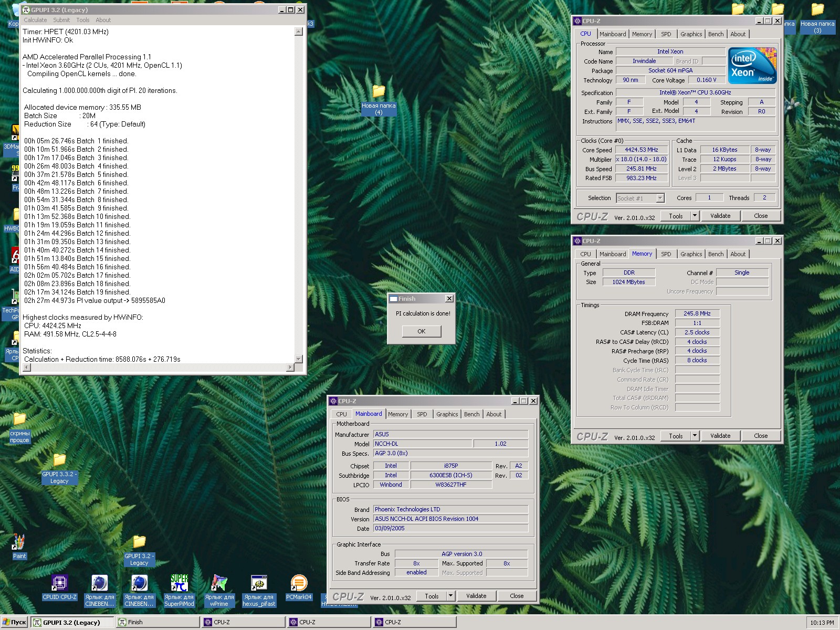The image size is (840, 630).
Task: Click the PI value output 5895585A0 line
Action: tap(94, 300)
